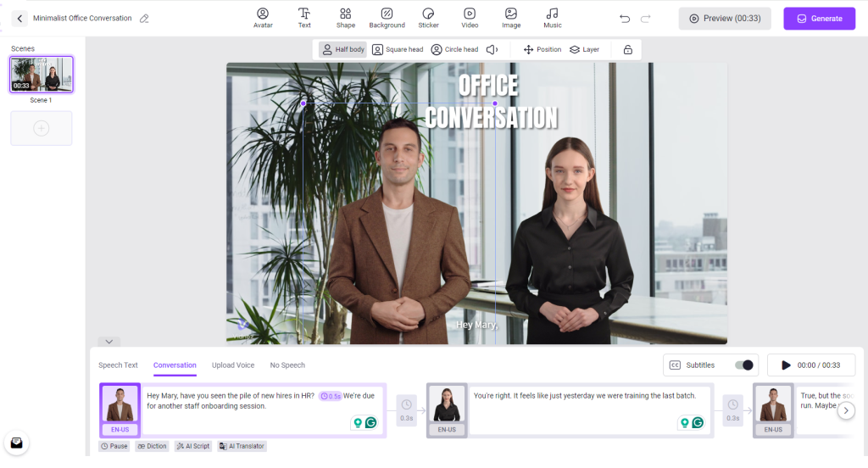Screen dimensions: 868x468
Task: Click the Music tool icon
Action: tap(552, 18)
